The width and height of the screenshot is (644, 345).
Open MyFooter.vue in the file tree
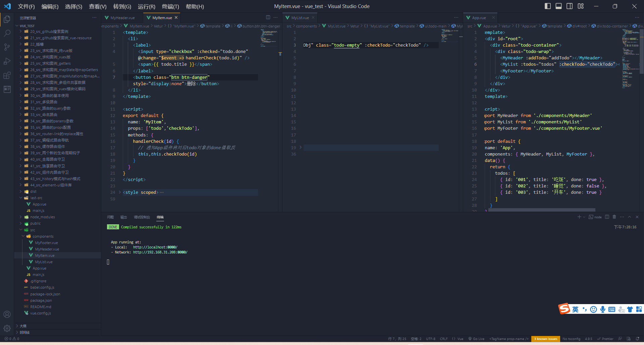46,243
